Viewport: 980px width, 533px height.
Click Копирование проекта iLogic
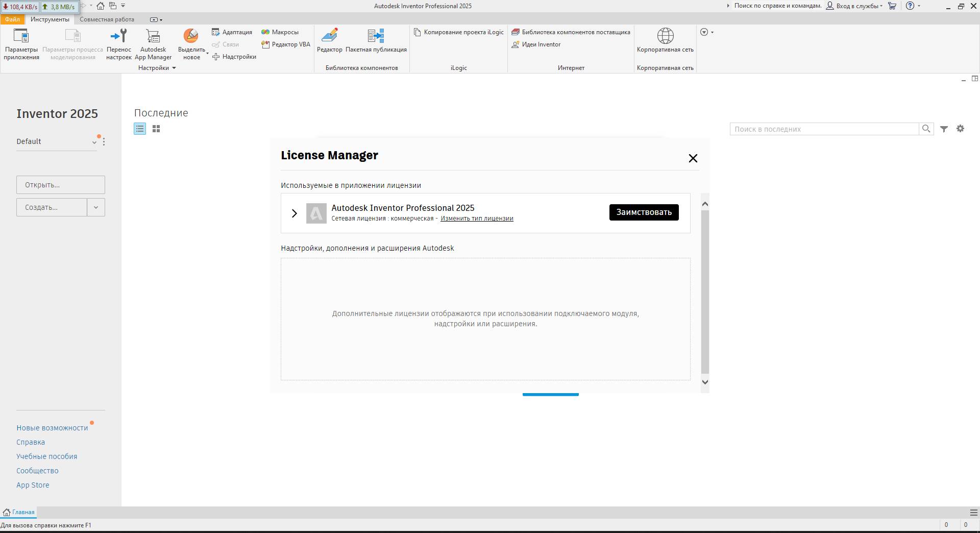tap(458, 32)
